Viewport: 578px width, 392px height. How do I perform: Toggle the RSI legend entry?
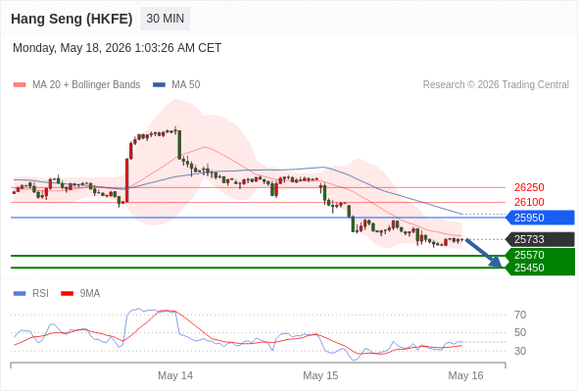pos(30,294)
